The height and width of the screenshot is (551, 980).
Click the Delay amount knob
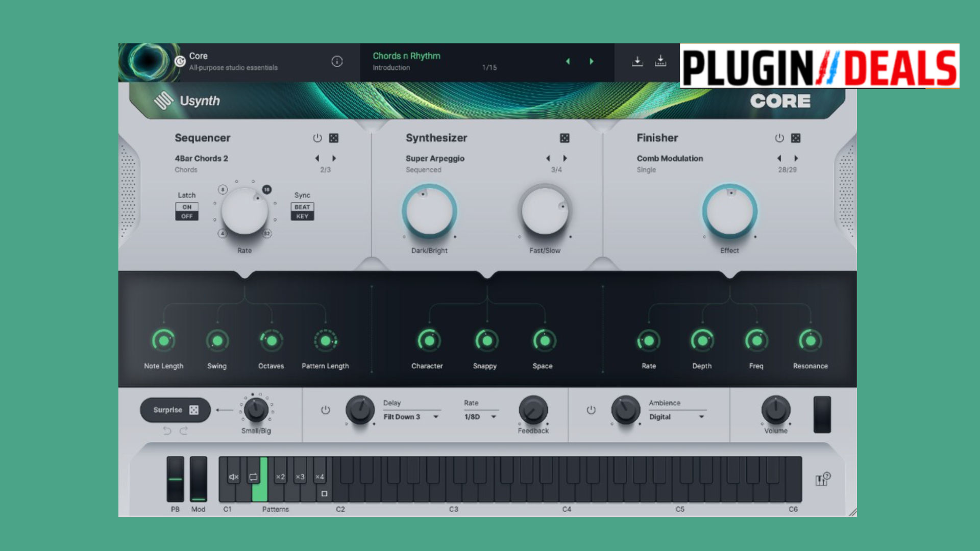tap(360, 410)
